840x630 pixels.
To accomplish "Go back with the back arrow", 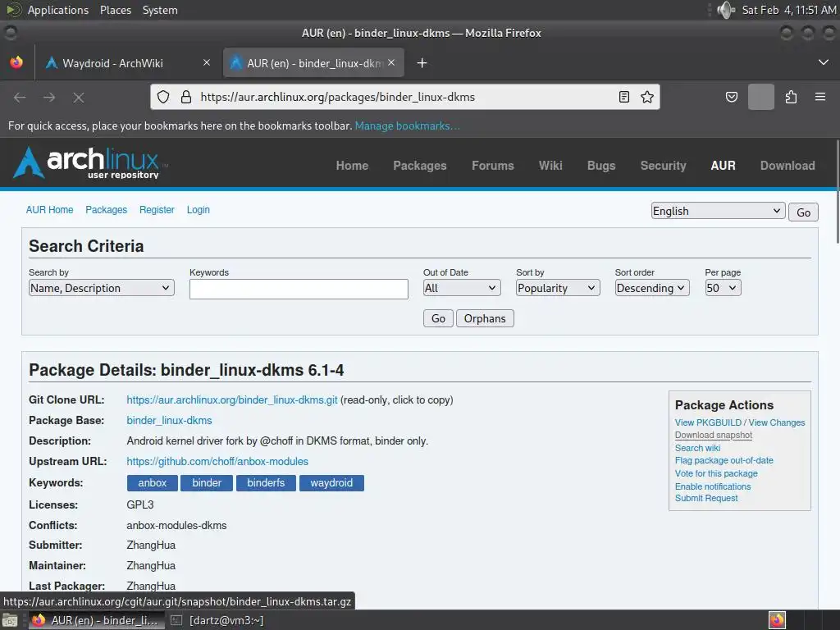I will (x=20, y=97).
